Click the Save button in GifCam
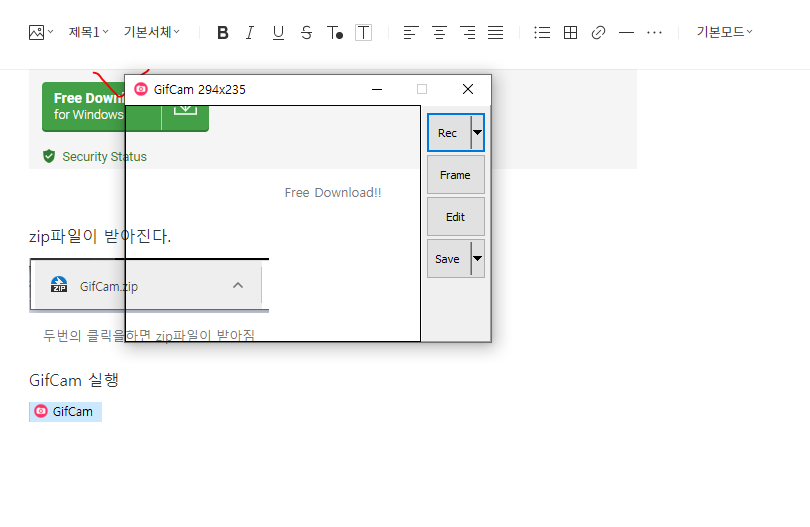810x527 pixels. coord(448,259)
